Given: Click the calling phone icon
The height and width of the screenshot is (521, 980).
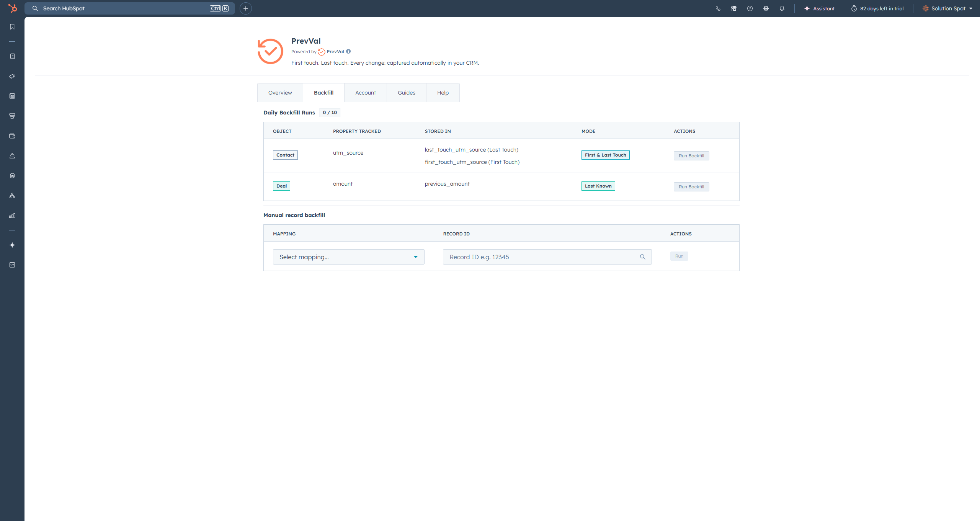Looking at the screenshot, I should point(718,8).
